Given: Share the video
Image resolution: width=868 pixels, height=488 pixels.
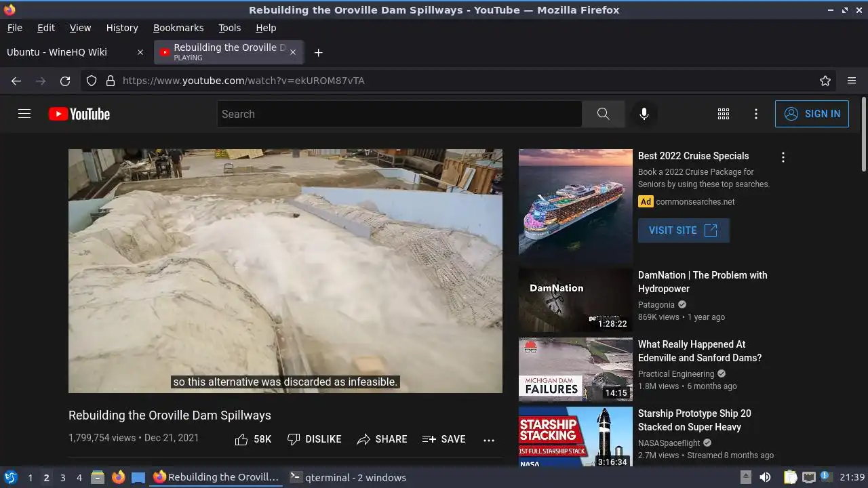Looking at the screenshot, I should click(382, 439).
